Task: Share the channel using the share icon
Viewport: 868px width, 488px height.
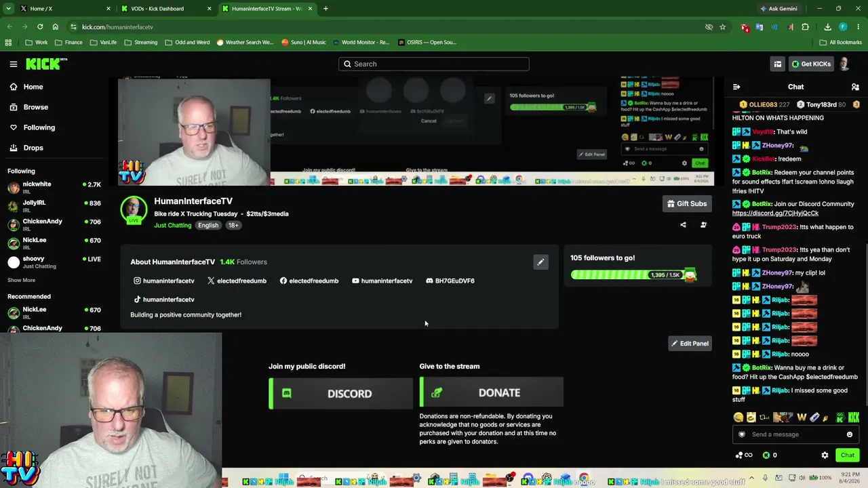Action: (x=683, y=225)
